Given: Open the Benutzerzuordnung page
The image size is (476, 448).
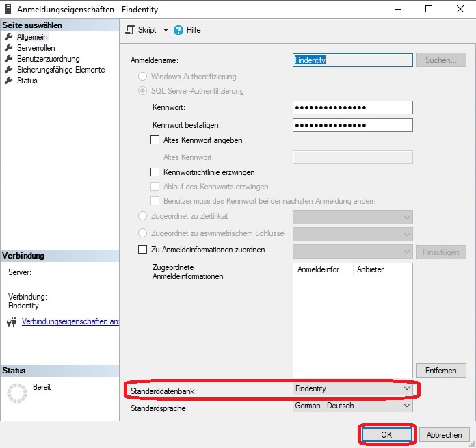Looking at the screenshot, I should click(x=49, y=59).
